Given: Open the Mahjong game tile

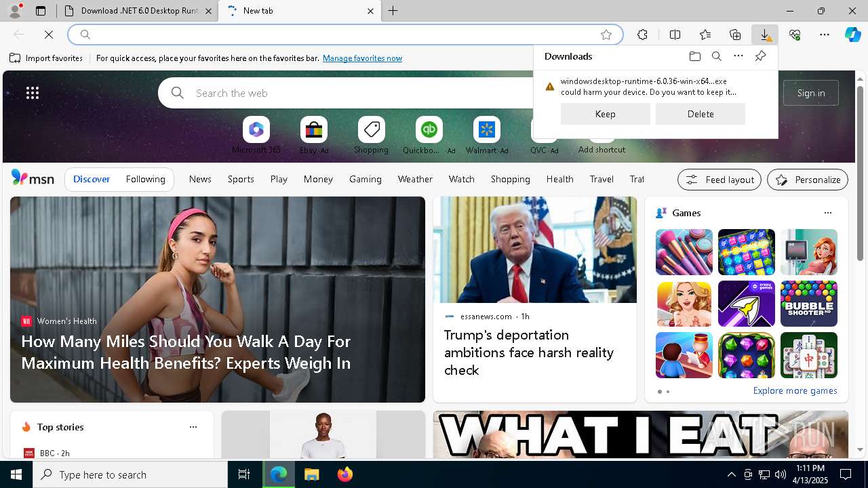Looking at the screenshot, I should [808, 355].
